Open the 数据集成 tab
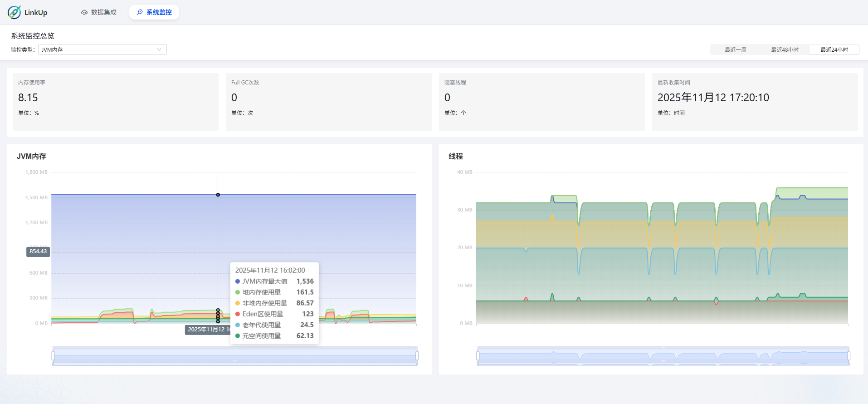The height and width of the screenshot is (404, 868). click(99, 12)
